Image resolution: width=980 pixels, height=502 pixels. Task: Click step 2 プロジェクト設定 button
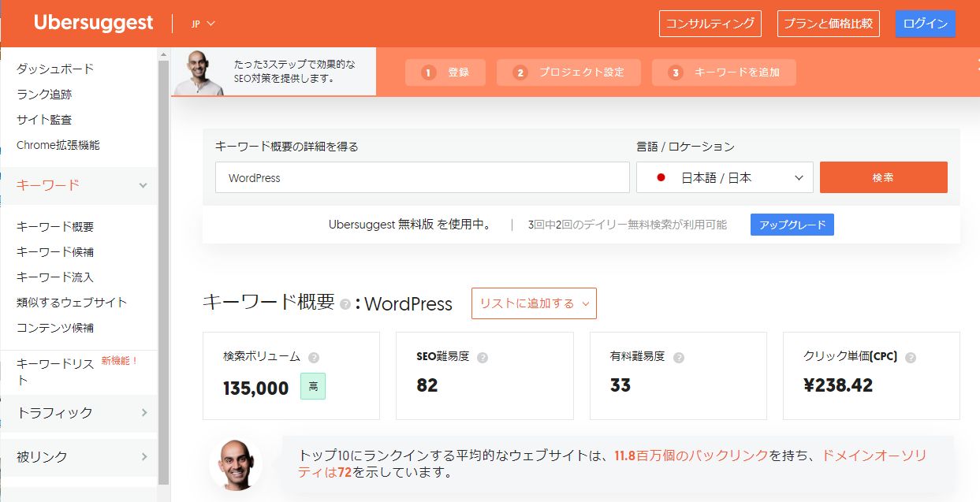pos(568,73)
